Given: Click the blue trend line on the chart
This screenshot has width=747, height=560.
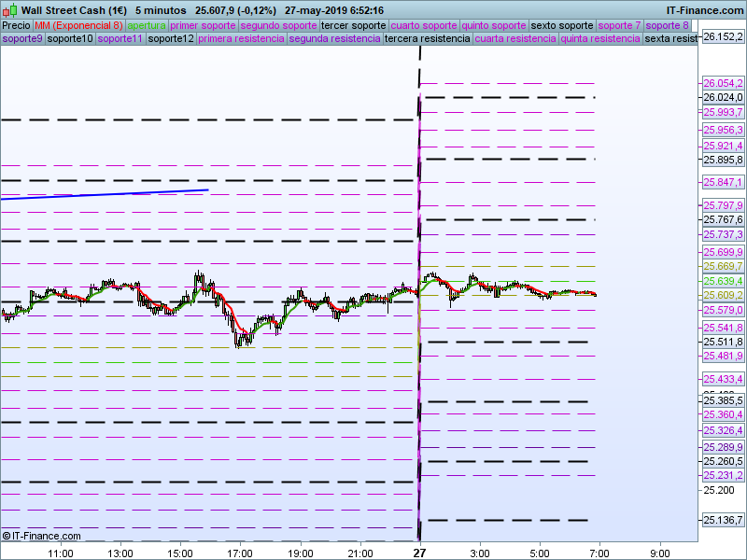Looking at the screenshot, I should click(105, 194).
